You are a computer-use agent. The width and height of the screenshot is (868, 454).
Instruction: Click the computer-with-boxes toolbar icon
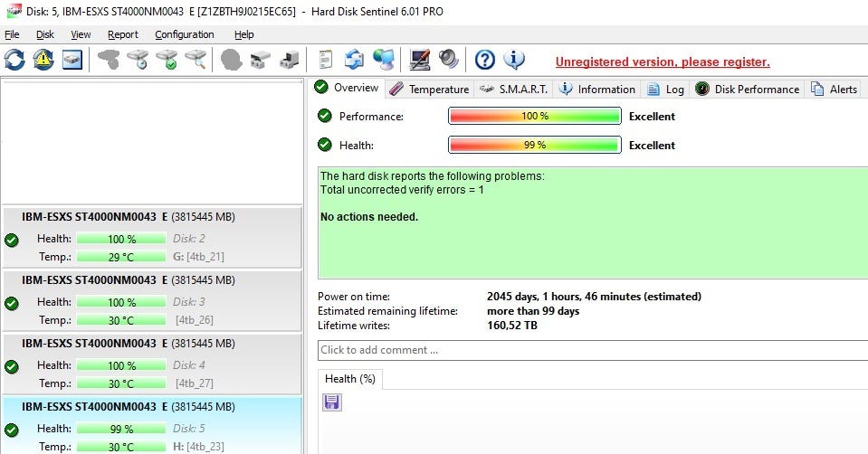pos(289,59)
